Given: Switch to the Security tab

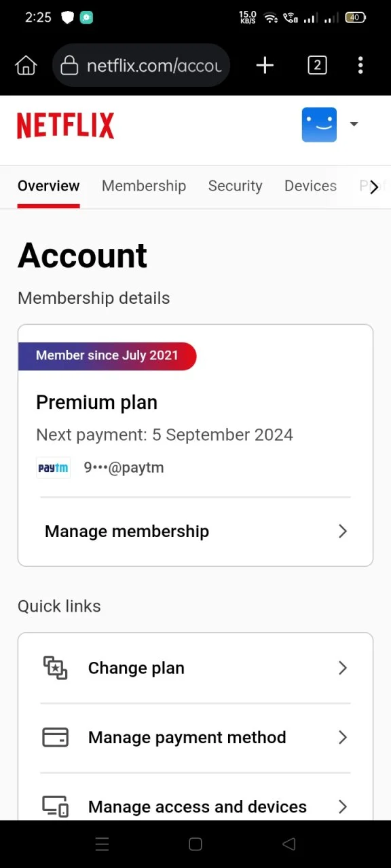Looking at the screenshot, I should tap(235, 186).
